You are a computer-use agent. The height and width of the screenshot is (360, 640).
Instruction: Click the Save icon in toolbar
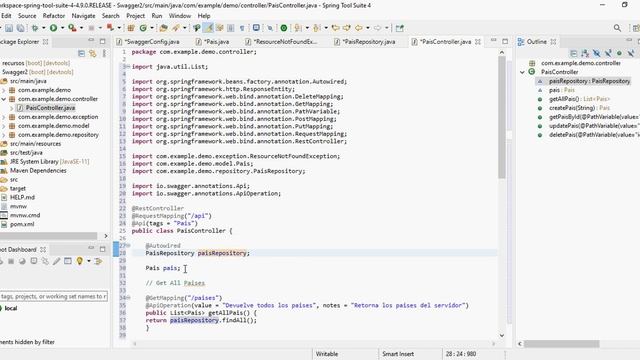(9, 28)
